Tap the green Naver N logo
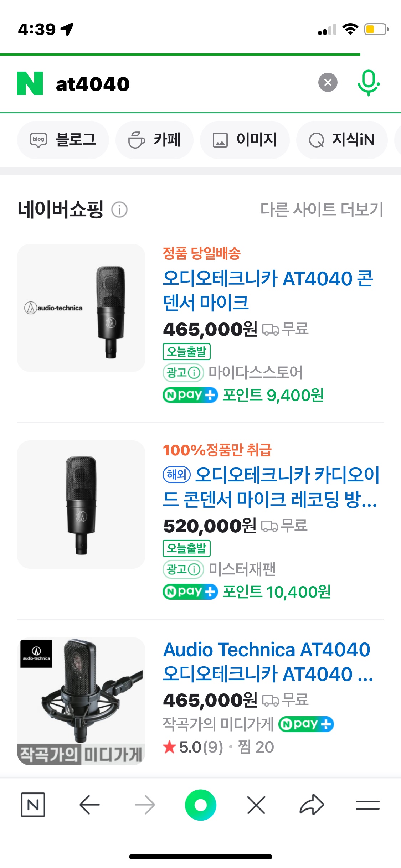The height and width of the screenshot is (868, 401). [x=30, y=83]
